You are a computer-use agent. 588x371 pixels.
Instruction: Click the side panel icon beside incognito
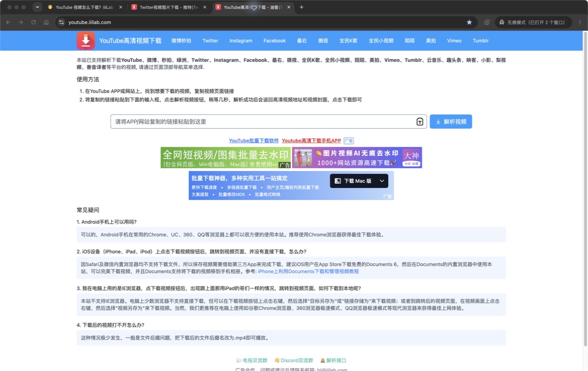(487, 22)
